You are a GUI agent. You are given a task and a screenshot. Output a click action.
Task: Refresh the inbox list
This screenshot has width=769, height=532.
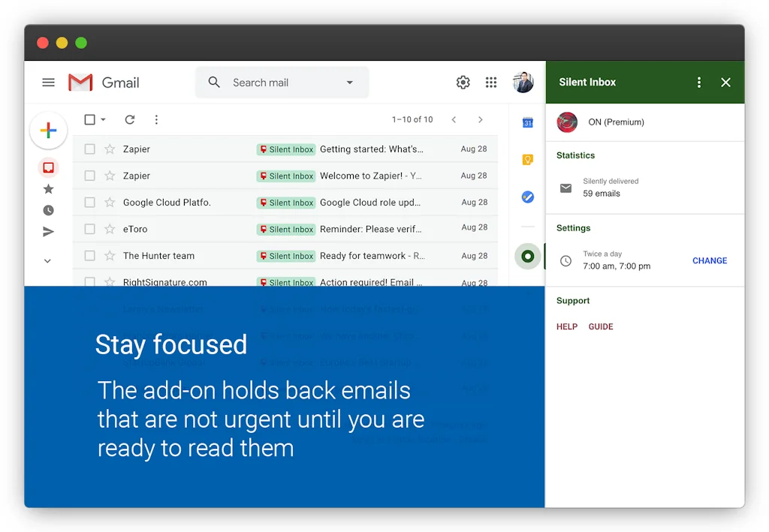129,119
